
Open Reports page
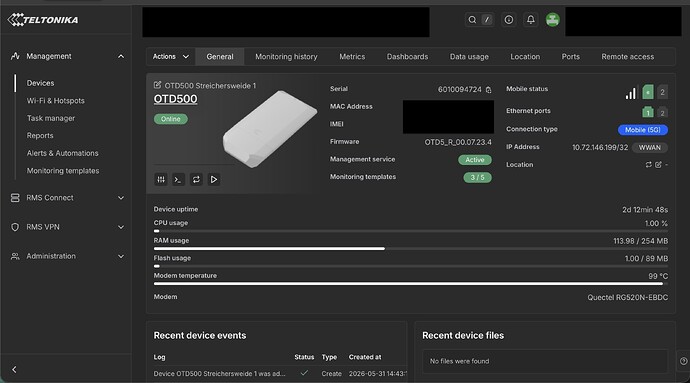pyautogui.click(x=40, y=136)
